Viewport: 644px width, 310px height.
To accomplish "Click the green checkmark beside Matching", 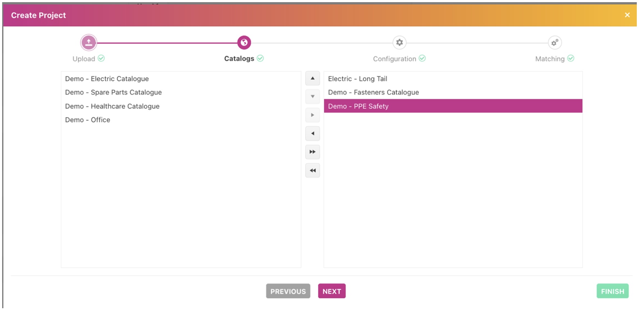I will pyautogui.click(x=571, y=58).
